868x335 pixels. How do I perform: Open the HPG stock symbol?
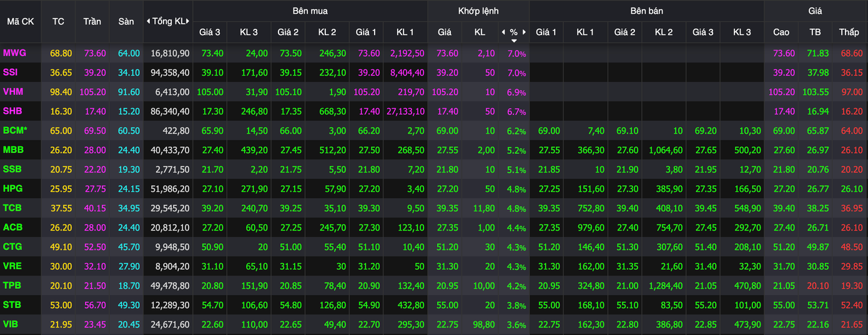pyautogui.click(x=12, y=189)
